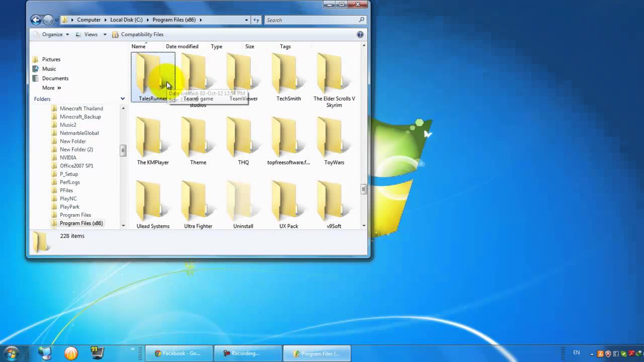Open the Views dropdown arrow
644x362 pixels.
105,35
